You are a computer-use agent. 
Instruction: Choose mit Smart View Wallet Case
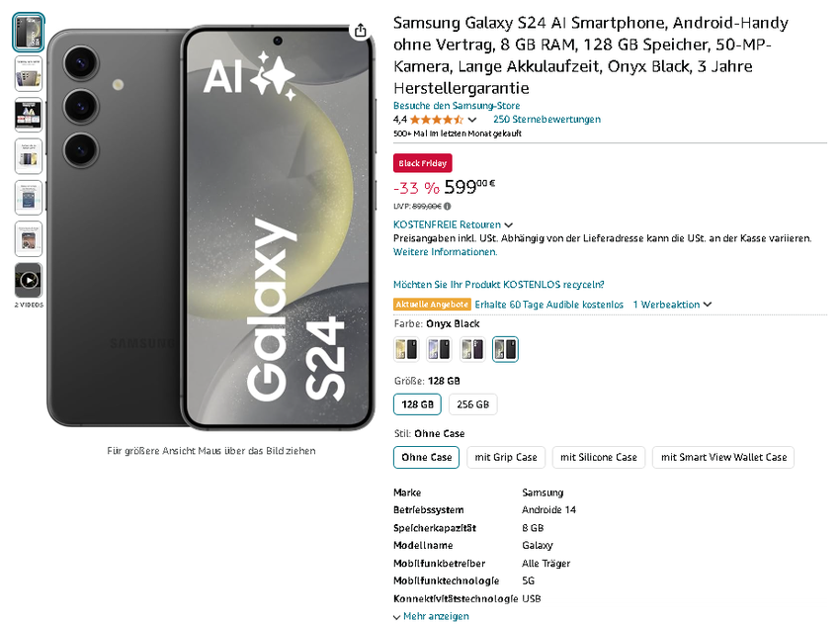pyautogui.click(x=723, y=457)
